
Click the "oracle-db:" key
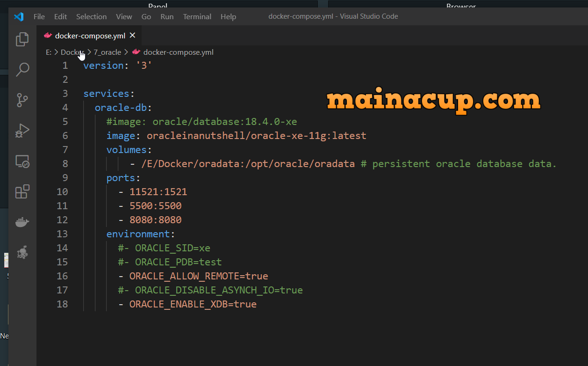point(123,108)
